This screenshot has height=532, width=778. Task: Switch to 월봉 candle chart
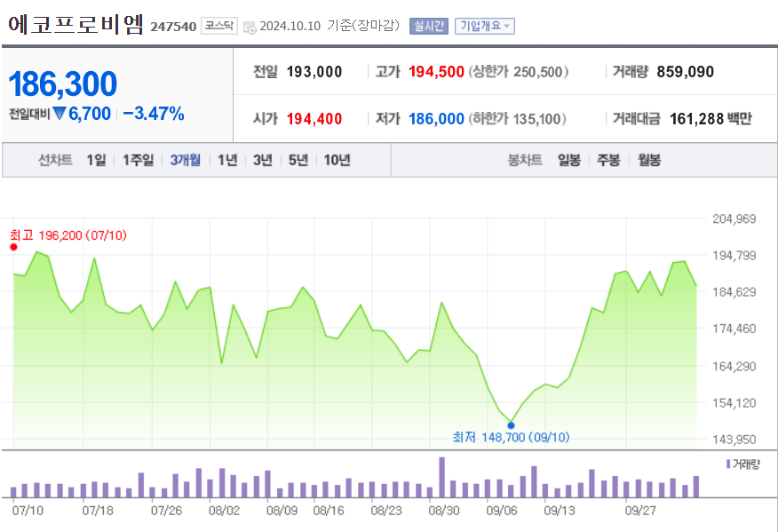tap(649, 160)
